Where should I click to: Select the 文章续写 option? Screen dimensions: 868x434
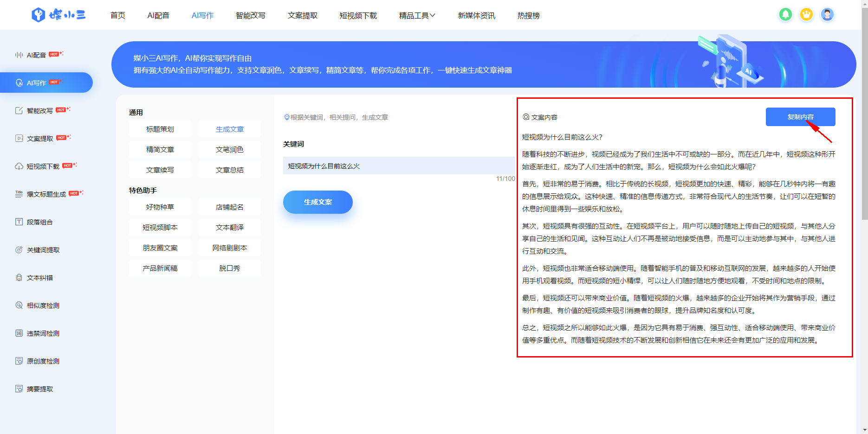point(160,170)
